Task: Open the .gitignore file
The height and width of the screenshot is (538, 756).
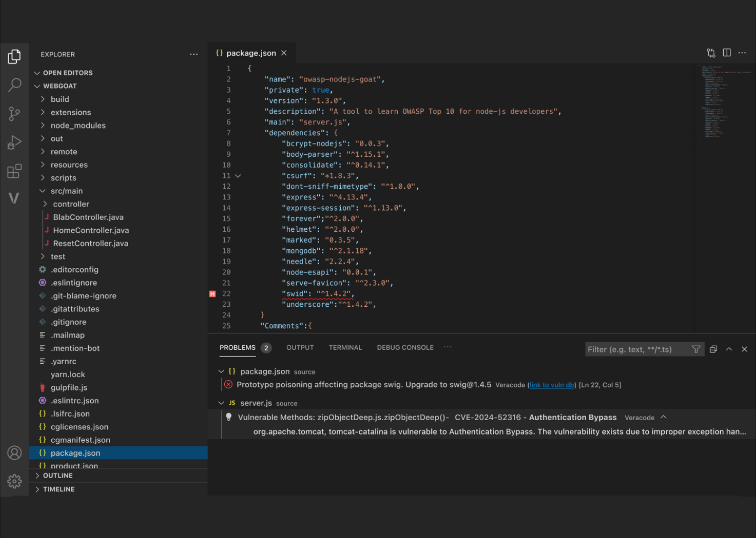Action: (69, 322)
